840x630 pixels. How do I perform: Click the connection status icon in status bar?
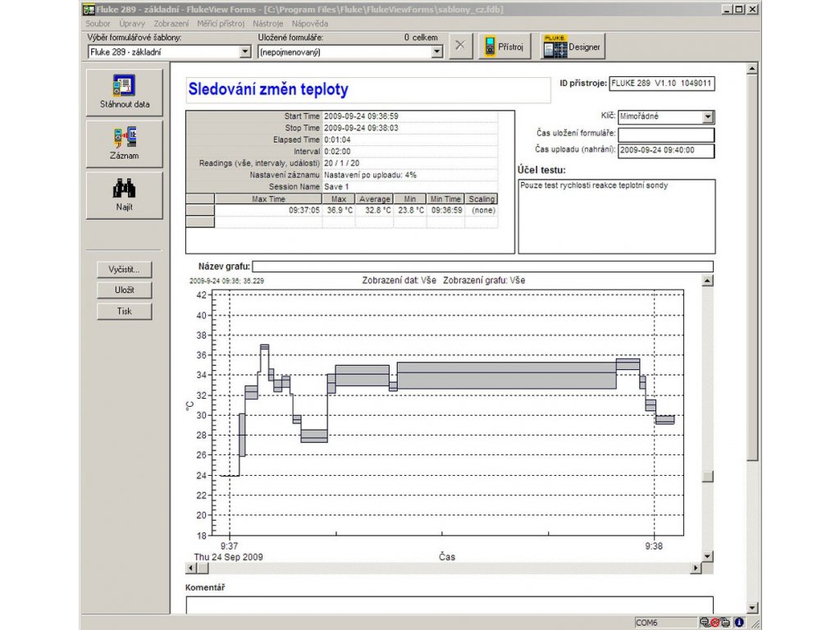[714, 623]
